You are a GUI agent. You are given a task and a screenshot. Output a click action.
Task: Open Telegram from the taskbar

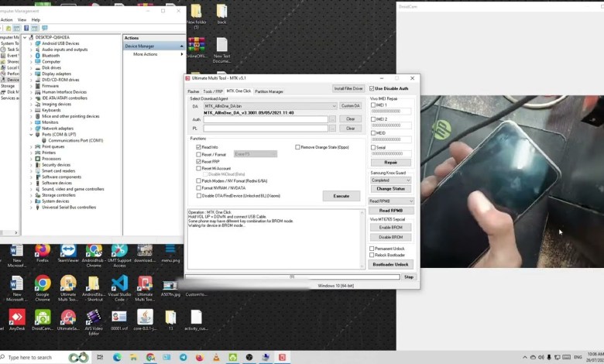[183, 358]
